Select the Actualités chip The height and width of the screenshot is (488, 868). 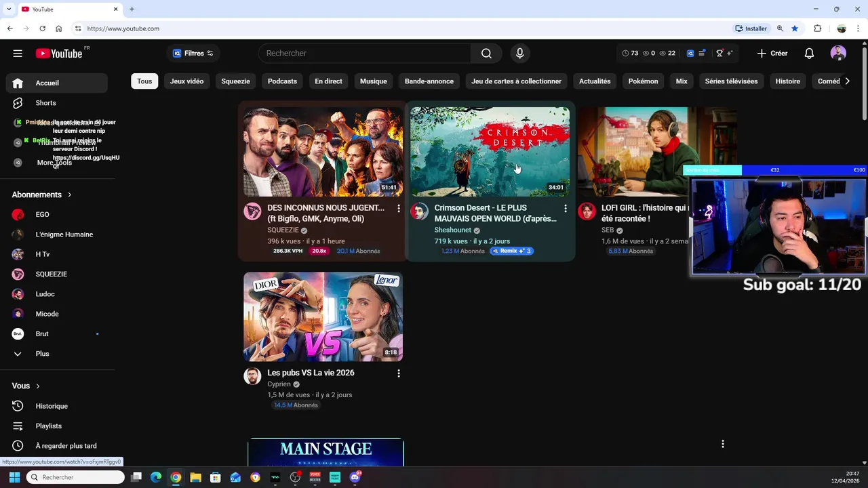tap(595, 81)
